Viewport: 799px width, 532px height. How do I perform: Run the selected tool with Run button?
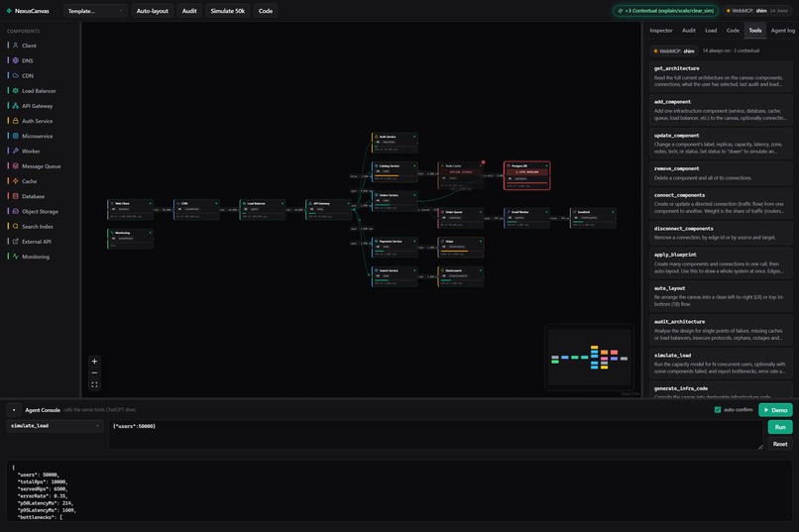(780, 427)
